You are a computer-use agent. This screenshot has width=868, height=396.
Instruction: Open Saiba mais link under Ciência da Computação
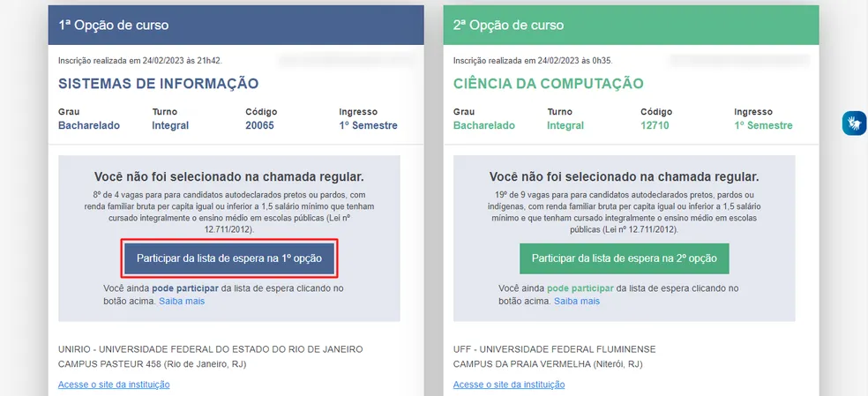(x=577, y=302)
